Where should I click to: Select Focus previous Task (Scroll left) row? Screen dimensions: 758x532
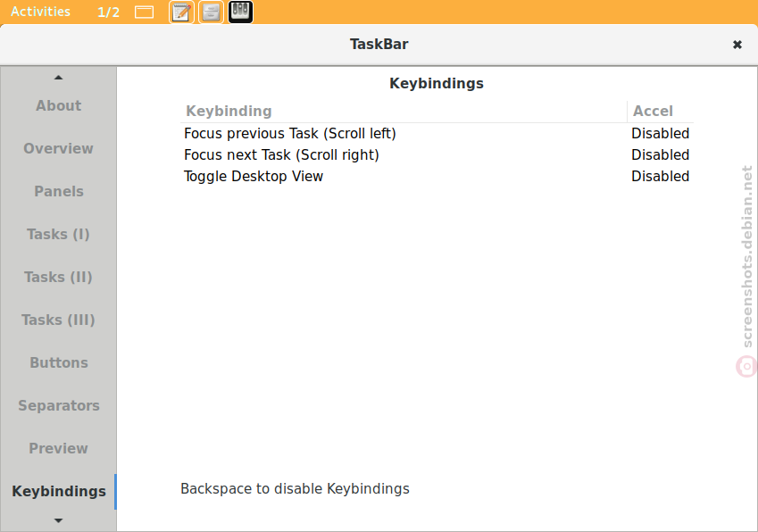(437, 133)
